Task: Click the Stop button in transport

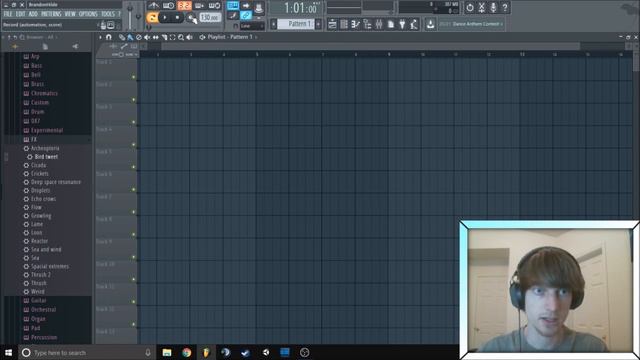Action: [x=177, y=18]
